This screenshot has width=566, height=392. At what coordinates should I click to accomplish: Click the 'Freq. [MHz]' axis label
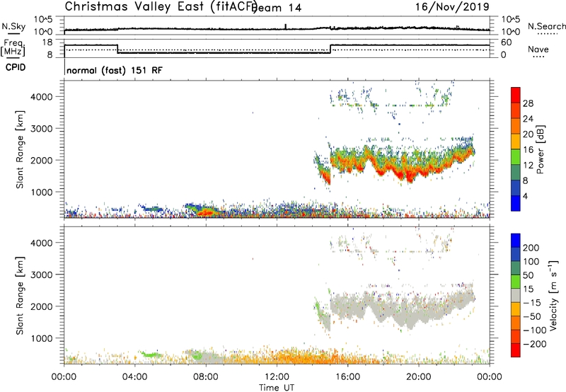[13, 48]
